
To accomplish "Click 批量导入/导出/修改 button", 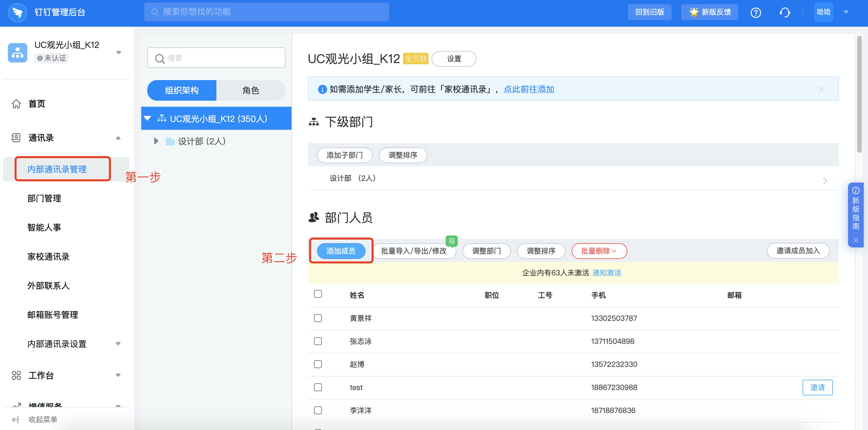I will point(413,251).
